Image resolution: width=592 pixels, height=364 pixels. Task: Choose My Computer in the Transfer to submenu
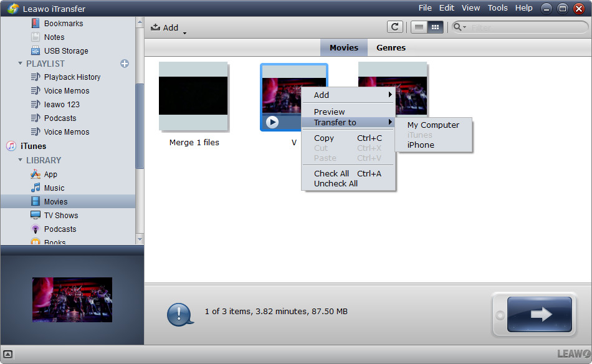433,125
